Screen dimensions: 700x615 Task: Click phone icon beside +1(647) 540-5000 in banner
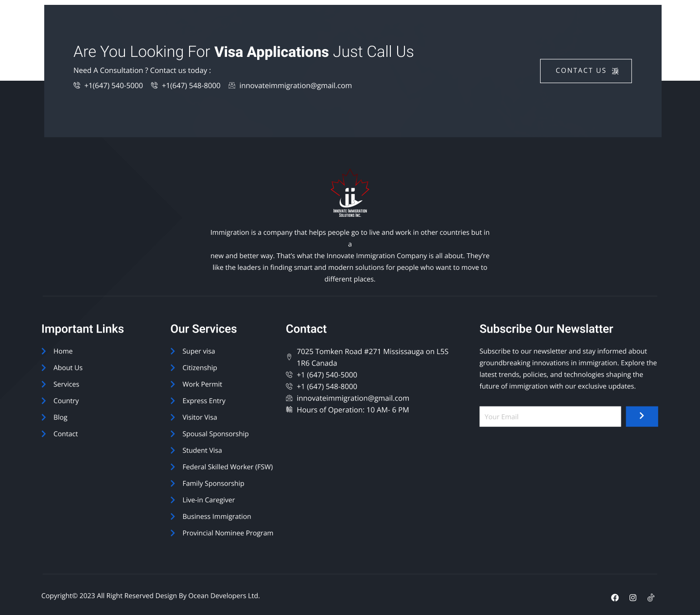click(x=77, y=86)
